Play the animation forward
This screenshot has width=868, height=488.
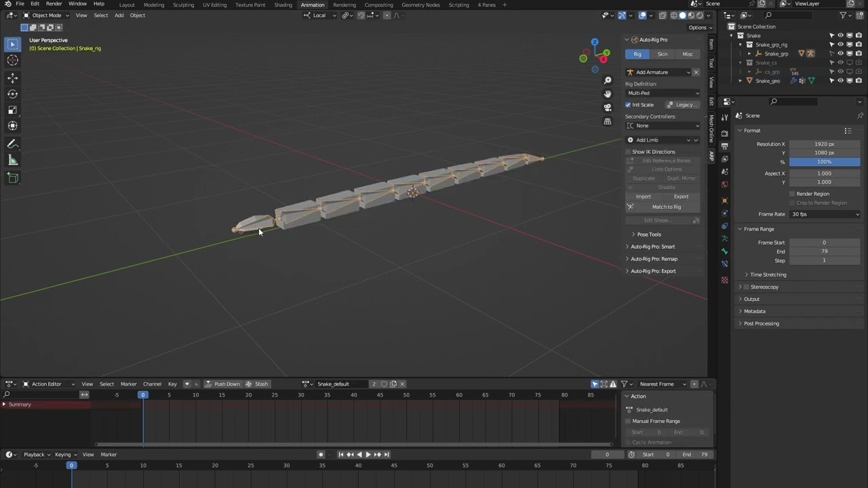click(368, 455)
